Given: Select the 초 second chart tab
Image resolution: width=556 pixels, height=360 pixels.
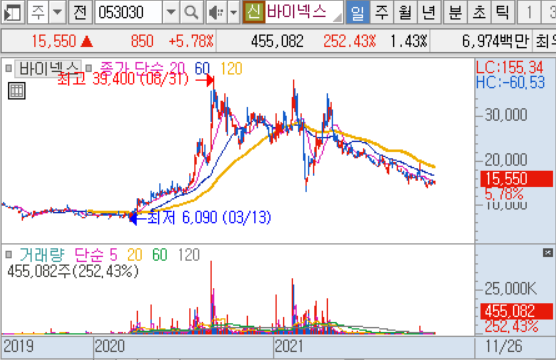Looking at the screenshot, I should (479, 12).
